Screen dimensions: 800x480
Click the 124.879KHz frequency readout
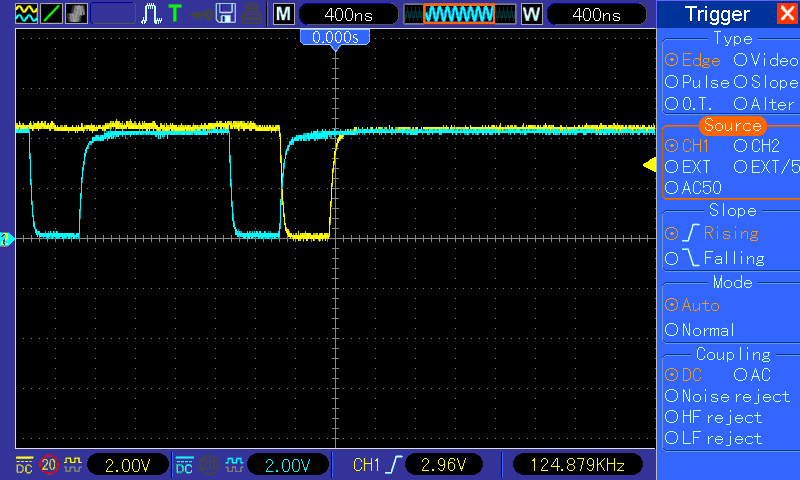(x=578, y=465)
